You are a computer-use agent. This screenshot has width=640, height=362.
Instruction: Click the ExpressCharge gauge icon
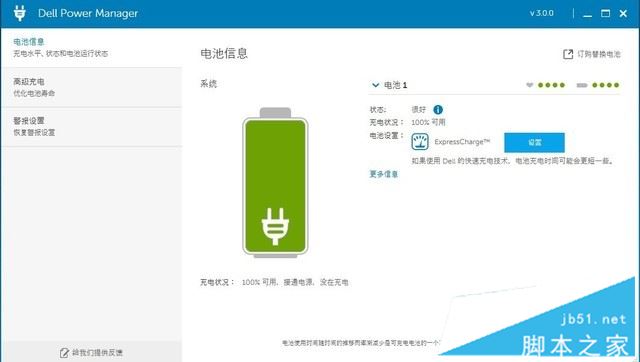tap(420, 142)
